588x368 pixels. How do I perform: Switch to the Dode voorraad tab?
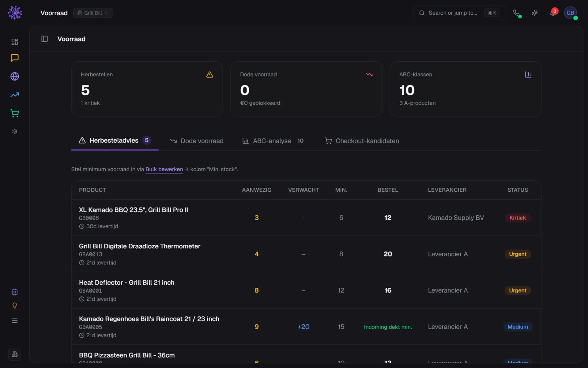pyautogui.click(x=197, y=141)
